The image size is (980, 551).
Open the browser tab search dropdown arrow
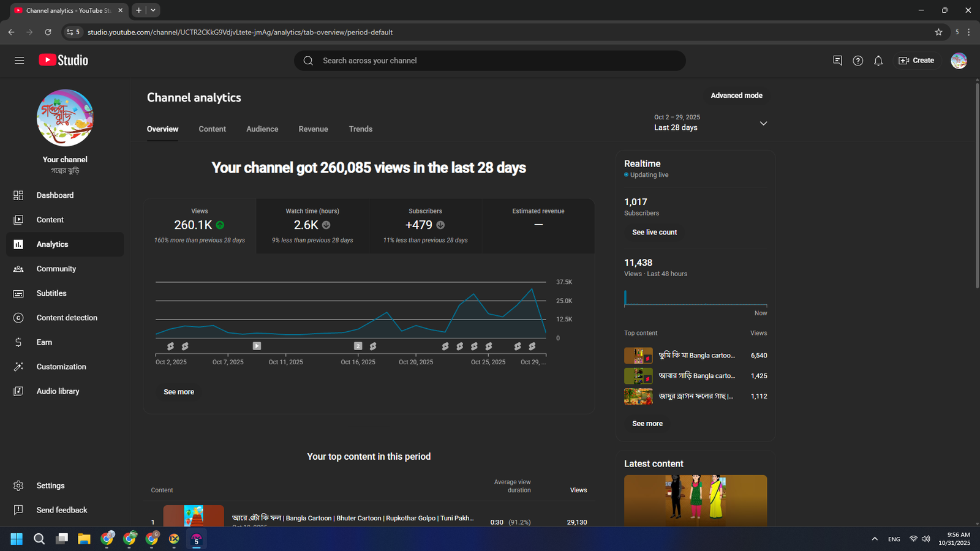pos(153,10)
